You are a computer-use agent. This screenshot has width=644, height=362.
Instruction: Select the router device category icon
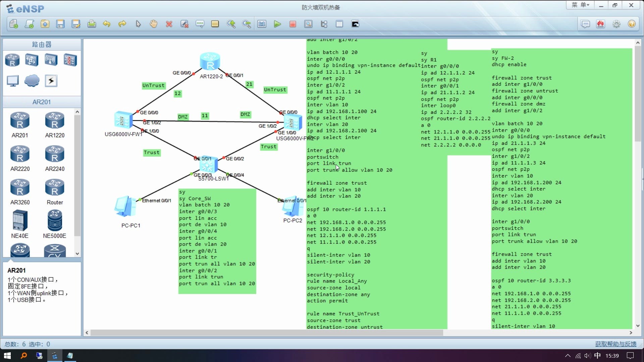coord(12,60)
